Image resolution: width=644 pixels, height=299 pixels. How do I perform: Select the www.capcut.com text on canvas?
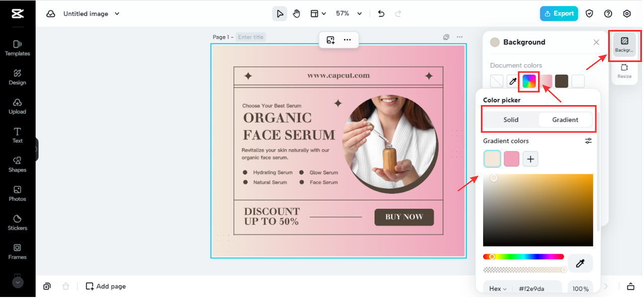point(339,75)
